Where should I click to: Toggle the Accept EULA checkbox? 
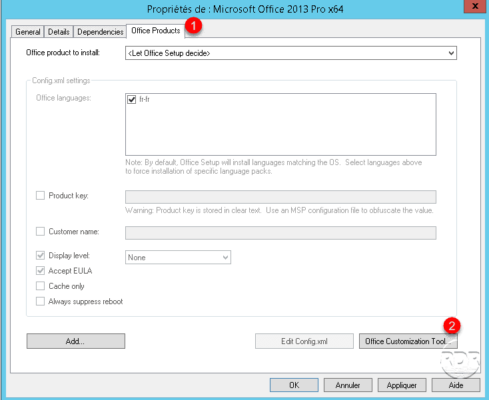pos(40,271)
